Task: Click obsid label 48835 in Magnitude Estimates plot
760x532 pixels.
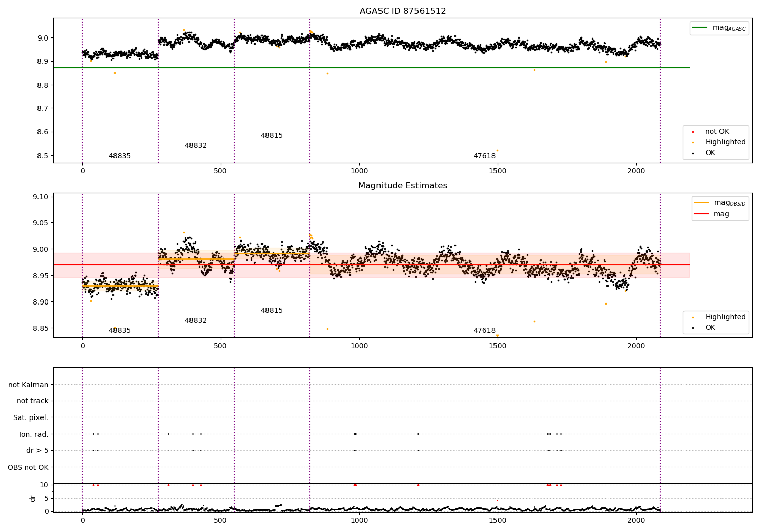Action: (120, 331)
